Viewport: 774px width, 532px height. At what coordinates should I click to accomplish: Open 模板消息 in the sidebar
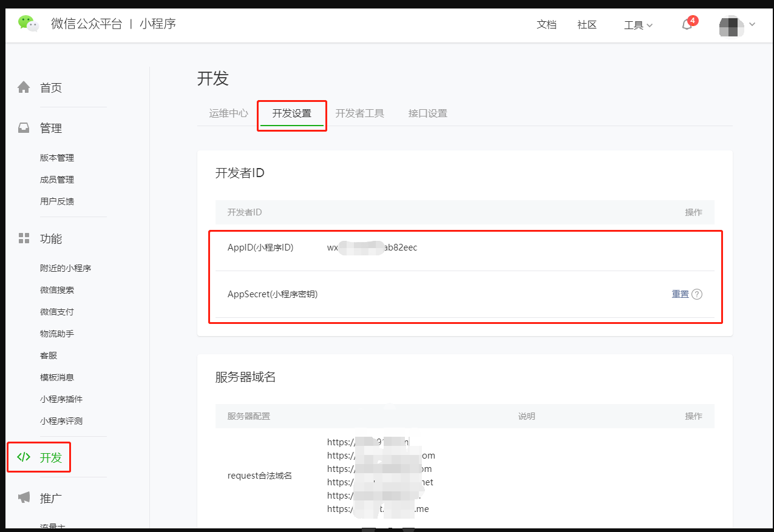coord(57,377)
